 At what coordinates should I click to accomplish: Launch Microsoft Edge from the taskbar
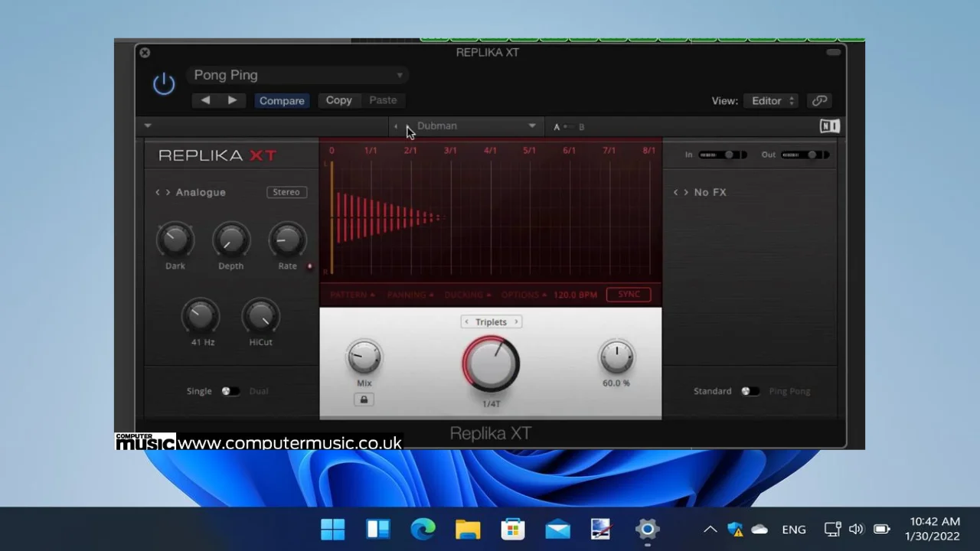click(x=423, y=529)
